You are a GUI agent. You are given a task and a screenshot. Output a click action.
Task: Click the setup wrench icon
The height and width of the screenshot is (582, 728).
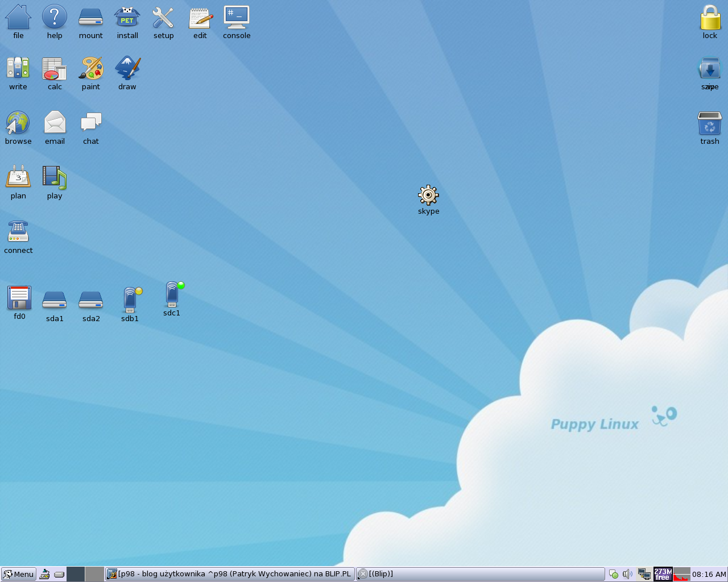point(163,18)
